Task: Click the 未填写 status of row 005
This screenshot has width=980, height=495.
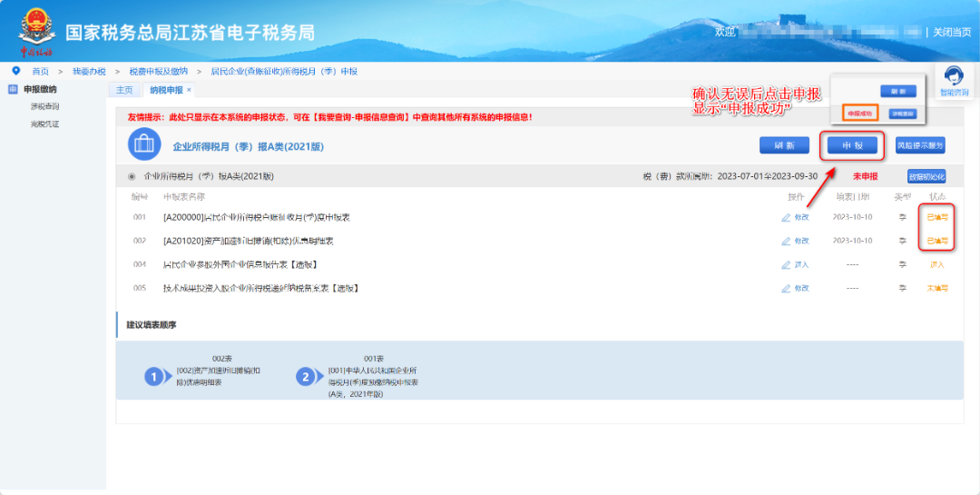Action: coord(936,289)
